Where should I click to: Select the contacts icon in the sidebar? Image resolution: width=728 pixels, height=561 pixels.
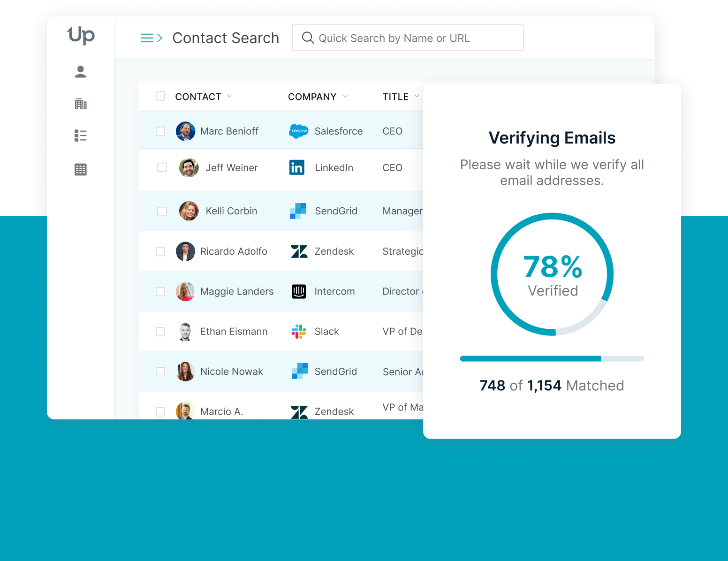[x=80, y=71]
